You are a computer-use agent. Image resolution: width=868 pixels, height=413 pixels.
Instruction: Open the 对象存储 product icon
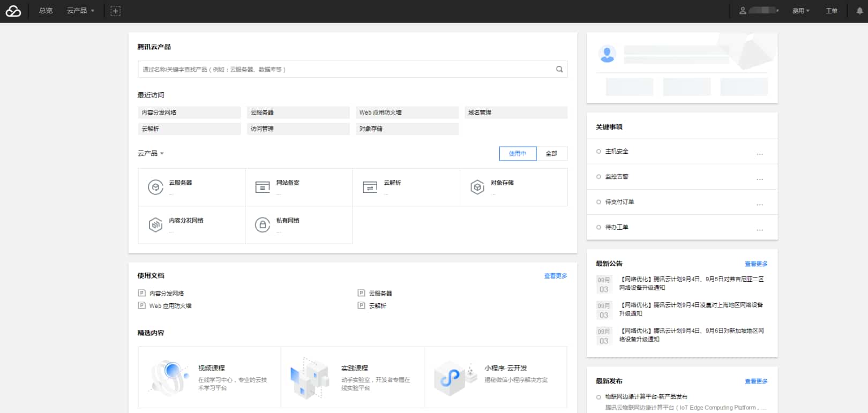pos(477,187)
